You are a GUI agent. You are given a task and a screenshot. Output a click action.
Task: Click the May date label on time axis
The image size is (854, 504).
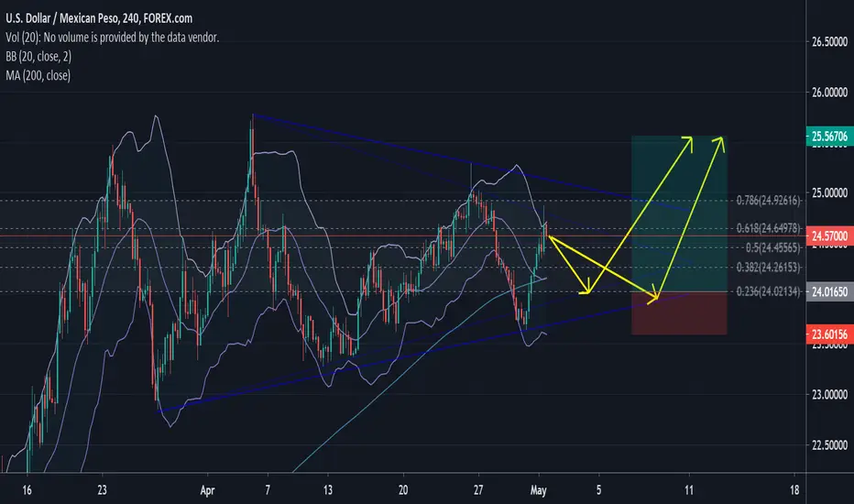(x=538, y=490)
